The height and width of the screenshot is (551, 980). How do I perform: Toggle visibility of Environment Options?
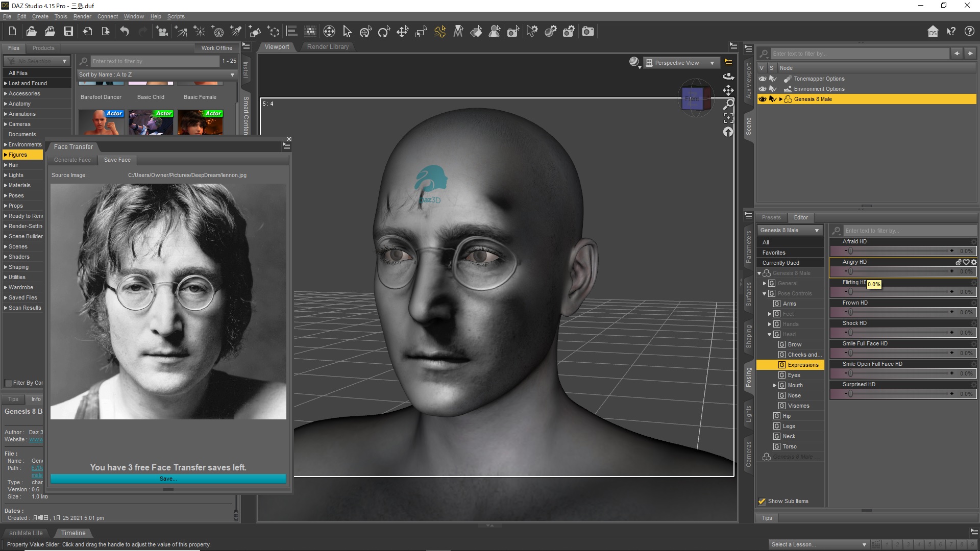[763, 89]
